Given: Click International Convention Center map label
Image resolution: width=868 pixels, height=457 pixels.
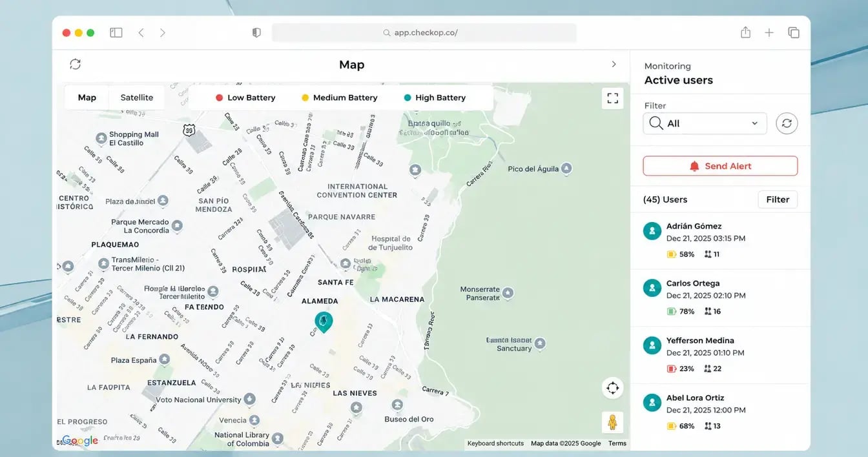Looking at the screenshot, I should coord(357,190).
